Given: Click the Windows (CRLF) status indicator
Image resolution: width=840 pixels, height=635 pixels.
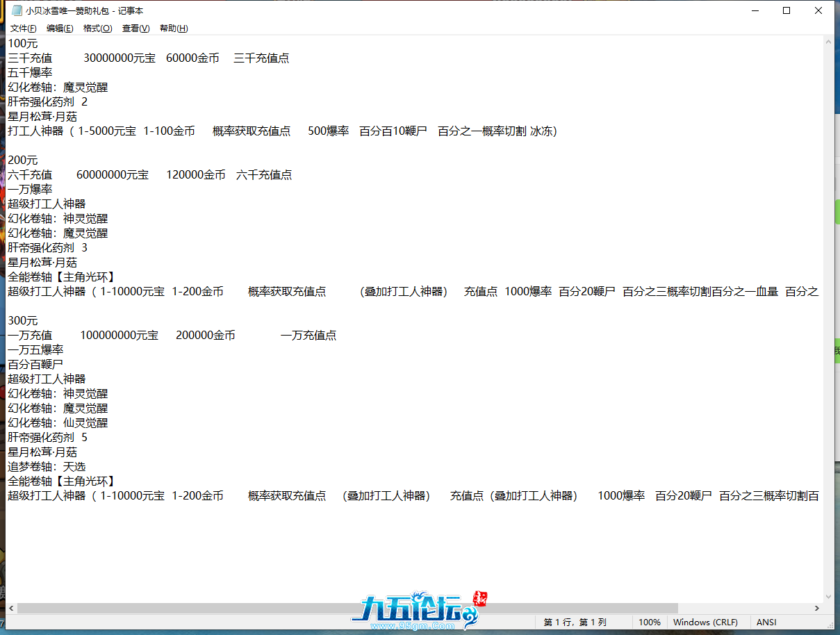Looking at the screenshot, I should pyautogui.click(x=707, y=622).
